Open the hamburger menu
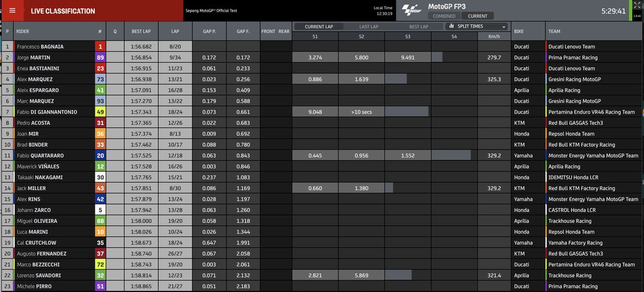644x292 pixels. pyautogui.click(x=12, y=11)
